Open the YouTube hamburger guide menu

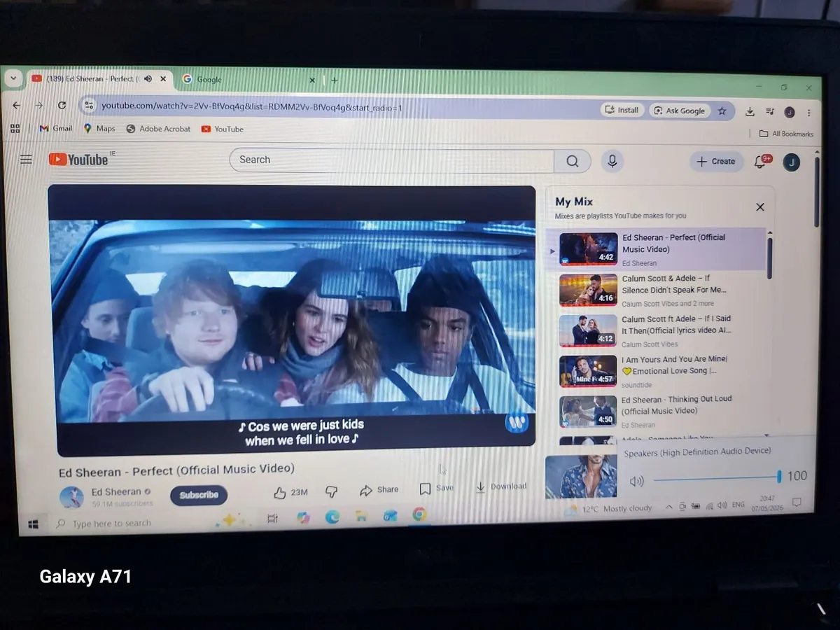[26, 160]
